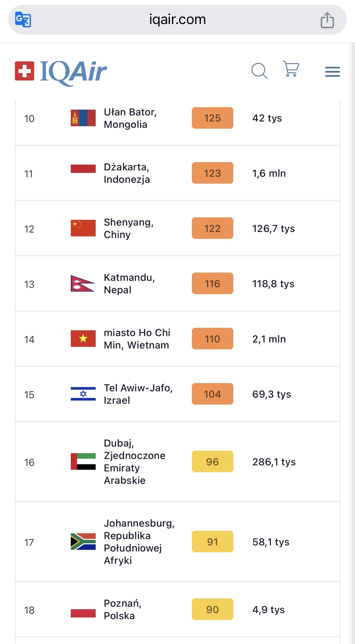The image size is (355, 644).
Task: Click the South Africa flag icon
Action: 83,542
